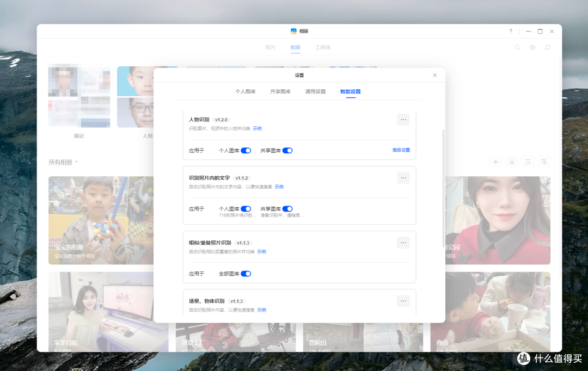
Task: Open more options for 人物识别
Action: tap(403, 120)
